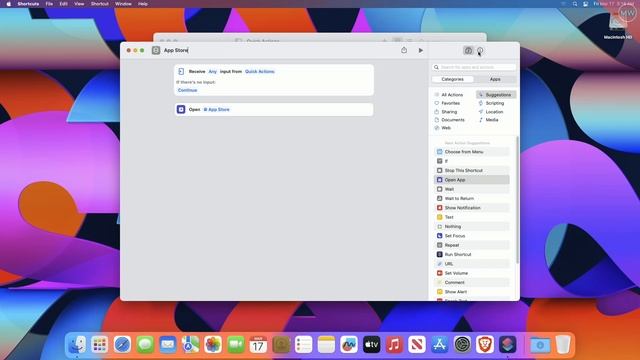The height and width of the screenshot is (360, 640).
Task: Open the action library panel icon
Action: click(x=468, y=51)
